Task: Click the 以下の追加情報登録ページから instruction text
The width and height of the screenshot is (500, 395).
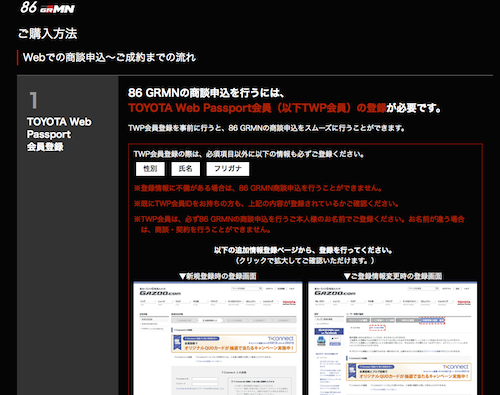Action: pyautogui.click(x=303, y=250)
